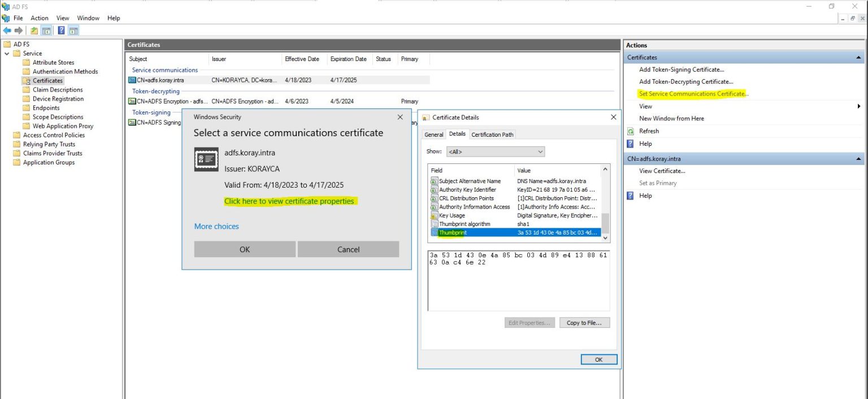The width and height of the screenshot is (868, 399).
Task: Click the More choices link
Action: pyautogui.click(x=216, y=226)
